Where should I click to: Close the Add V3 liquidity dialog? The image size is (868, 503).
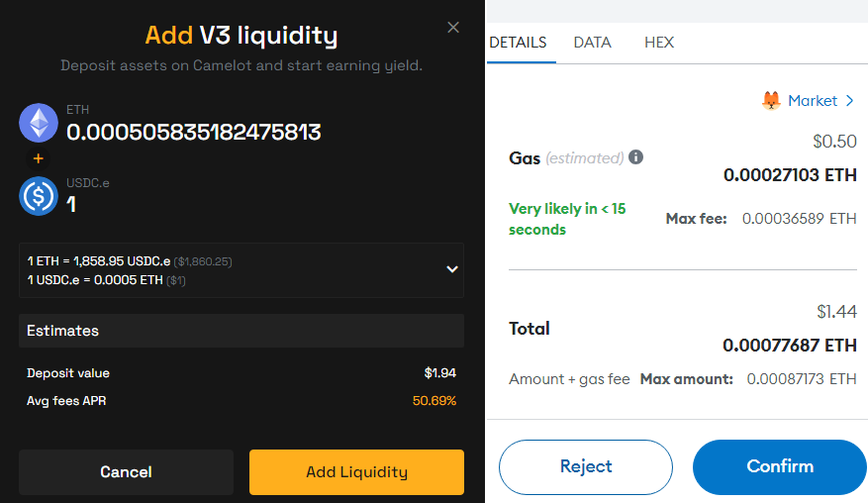tap(453, 27)
